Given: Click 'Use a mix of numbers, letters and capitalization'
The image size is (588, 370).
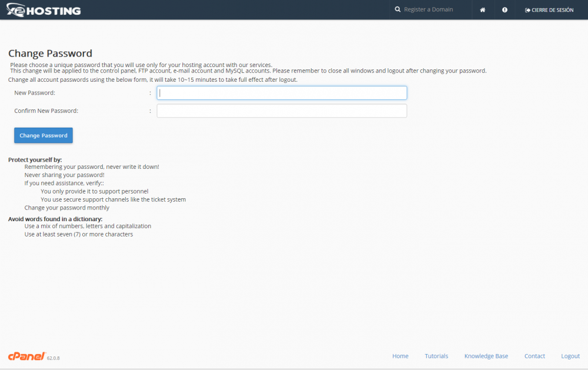Looking at the screenshot, I should point(88,226).
